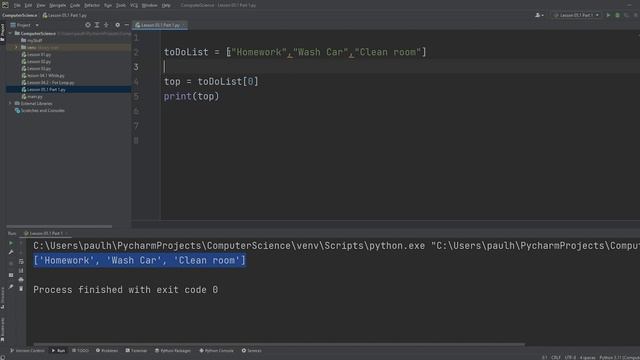This screenshot has height=360, width=640.
Task: Click the green Debug bug icon in toolbar
Action: tap(618, 15)
